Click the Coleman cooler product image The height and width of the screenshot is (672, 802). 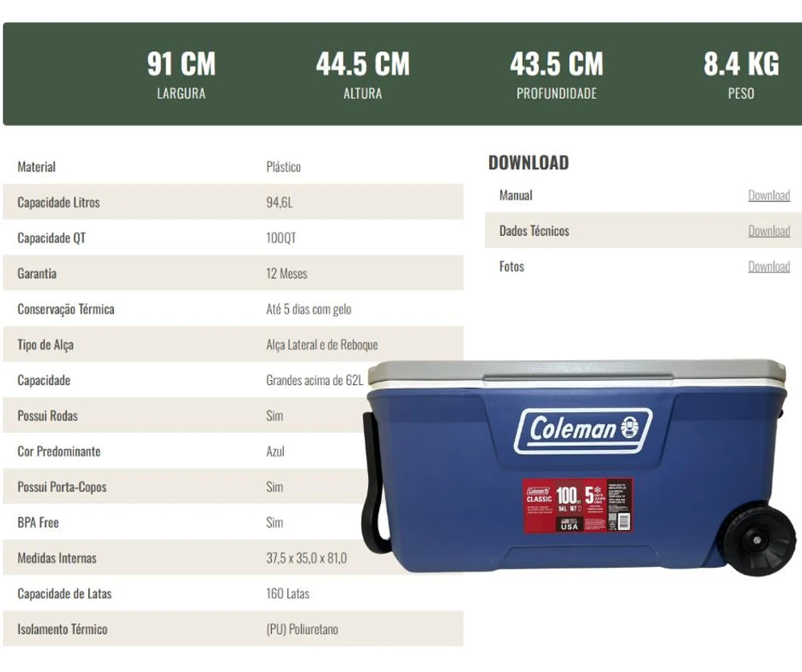tap(580, 467)
